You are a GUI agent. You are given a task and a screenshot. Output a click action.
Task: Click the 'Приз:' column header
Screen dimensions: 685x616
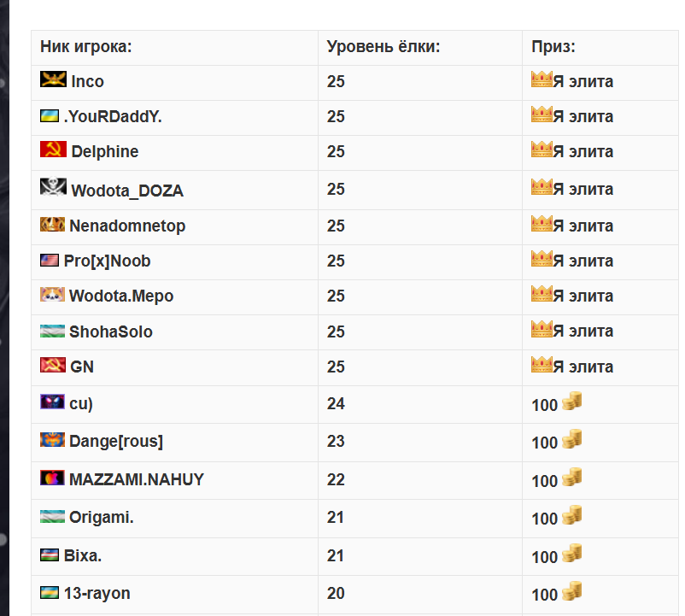(x=553, y=46)
